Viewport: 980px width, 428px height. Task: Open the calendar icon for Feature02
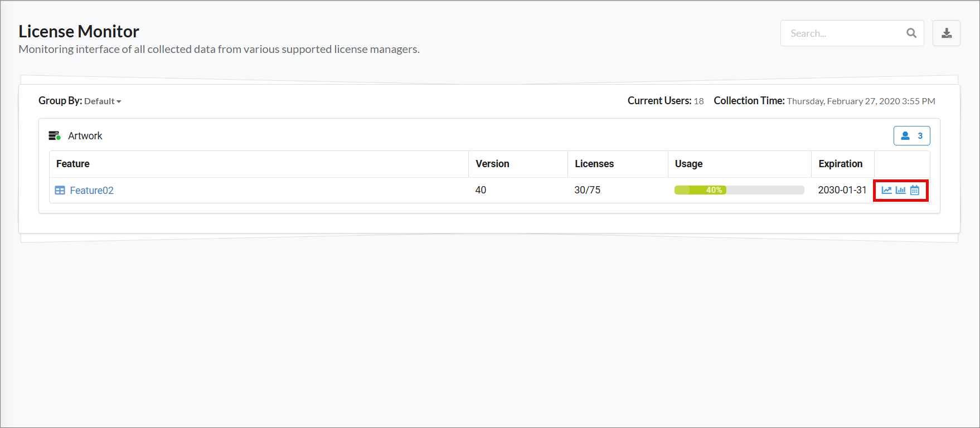coord(915,190)
